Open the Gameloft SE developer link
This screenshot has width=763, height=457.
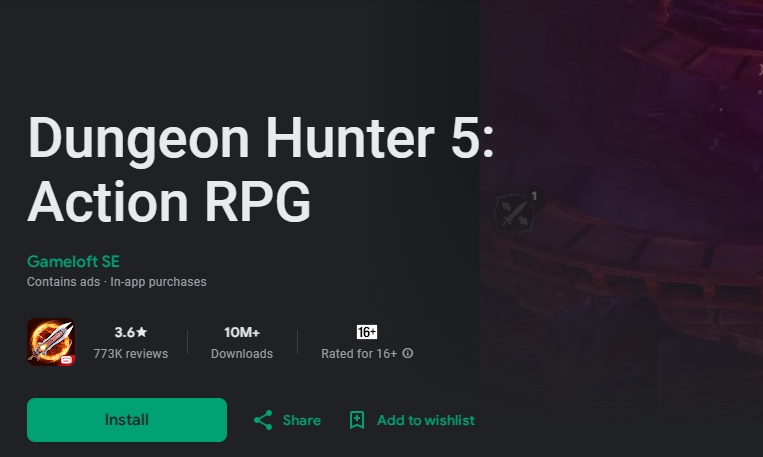[x=73, y=261]
